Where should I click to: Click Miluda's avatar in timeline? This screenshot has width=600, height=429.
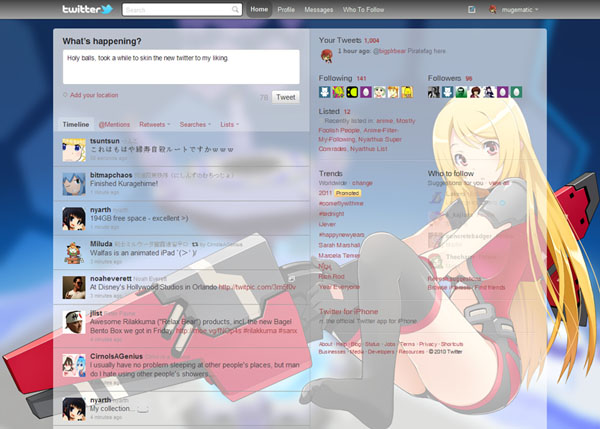[x=74, y=253]
